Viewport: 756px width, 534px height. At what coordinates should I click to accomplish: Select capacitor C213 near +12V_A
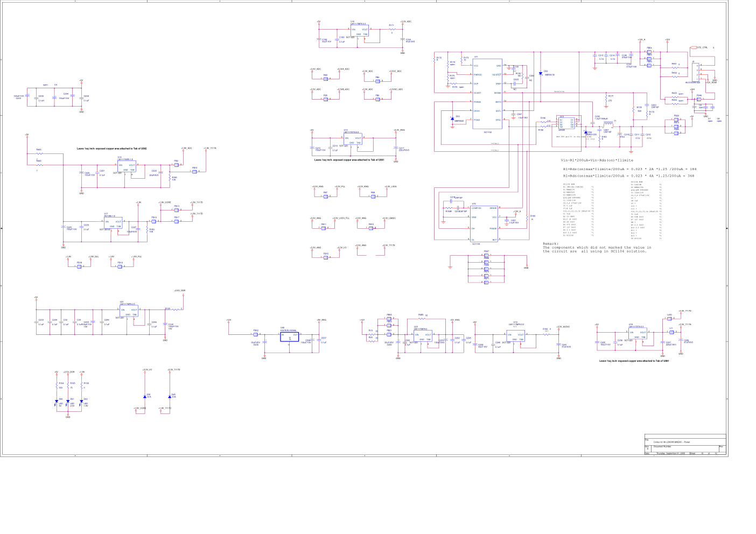pos(594,56)
